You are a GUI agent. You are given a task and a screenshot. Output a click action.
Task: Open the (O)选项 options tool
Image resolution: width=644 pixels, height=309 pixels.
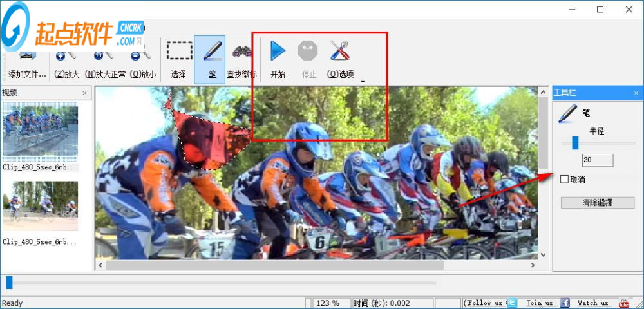coord(340,59)
